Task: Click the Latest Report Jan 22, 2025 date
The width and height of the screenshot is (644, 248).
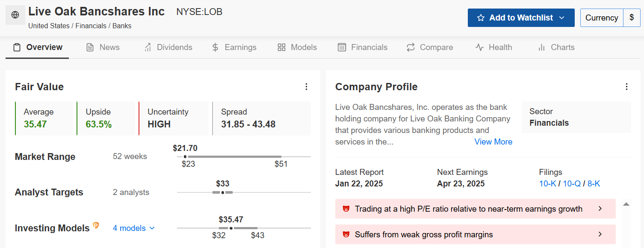Action: point(359,184)
